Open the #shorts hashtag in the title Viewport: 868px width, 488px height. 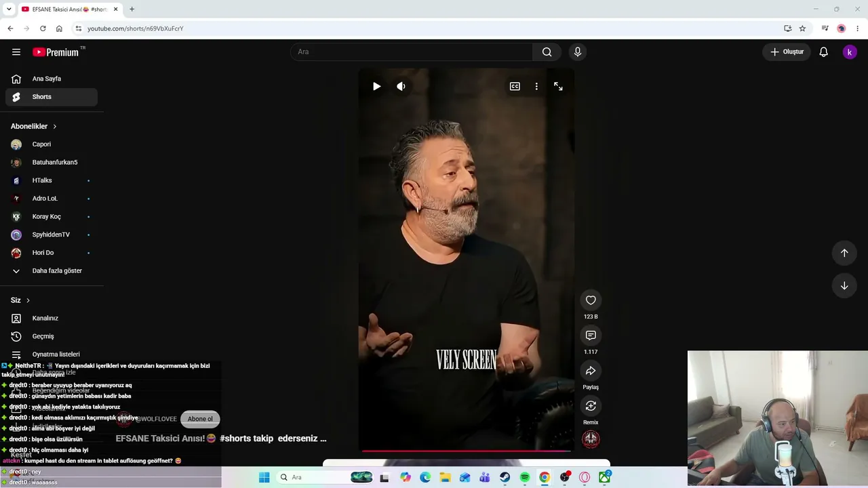(235, 439)
